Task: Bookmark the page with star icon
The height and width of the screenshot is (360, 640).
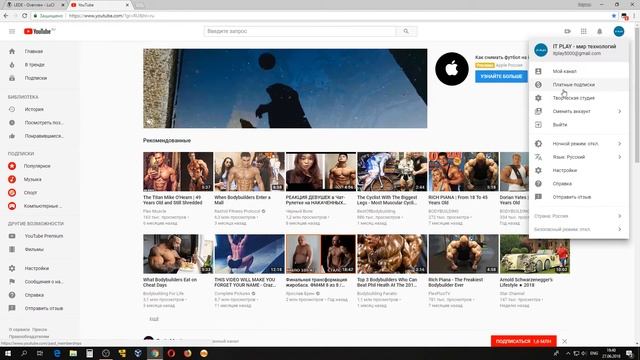Action: [614, 16]
